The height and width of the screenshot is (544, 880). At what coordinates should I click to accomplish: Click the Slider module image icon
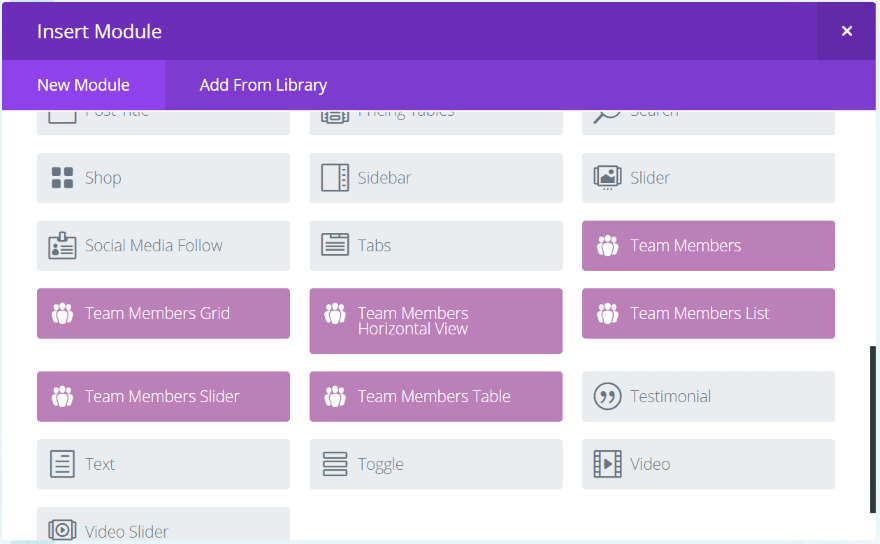coord(607,178)
